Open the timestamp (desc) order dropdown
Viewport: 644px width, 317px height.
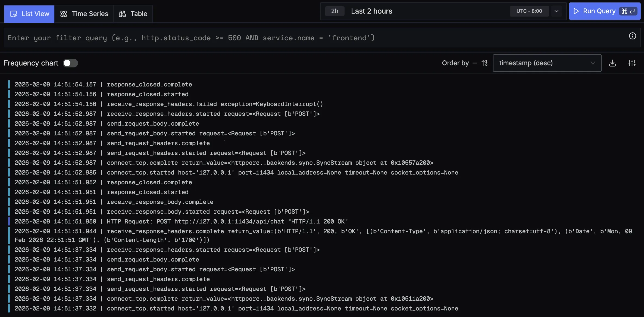coord(547,63)
